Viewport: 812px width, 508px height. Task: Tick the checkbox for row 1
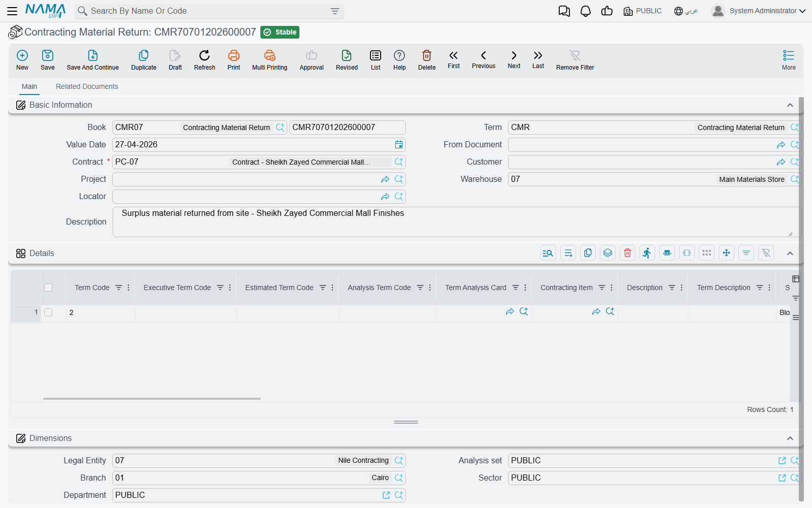tap(48, 312)
